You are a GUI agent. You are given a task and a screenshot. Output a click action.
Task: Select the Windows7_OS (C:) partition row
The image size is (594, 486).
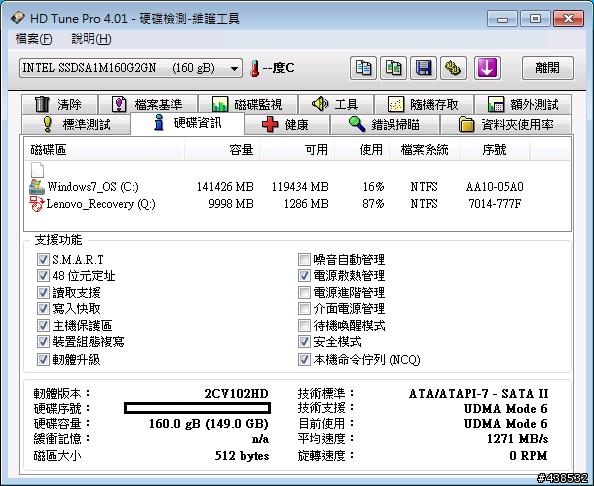(x=297, y=187)
